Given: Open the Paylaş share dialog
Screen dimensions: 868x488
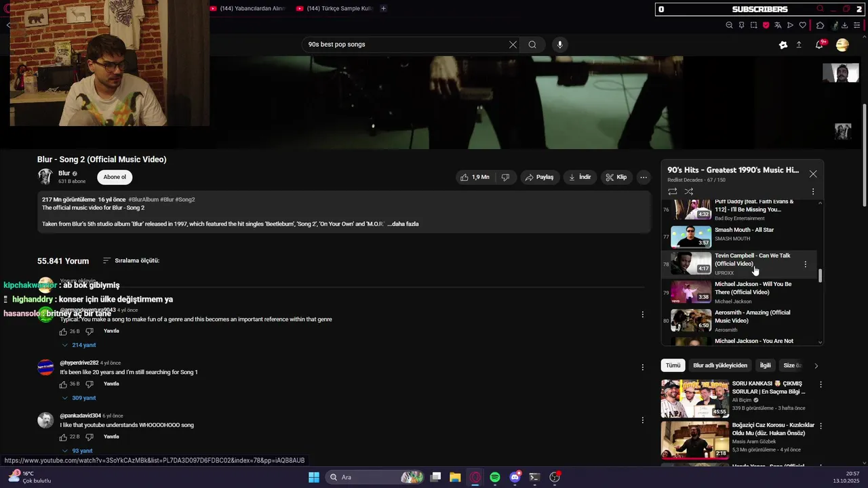Looking at the screenshot, I should [539, 177].
